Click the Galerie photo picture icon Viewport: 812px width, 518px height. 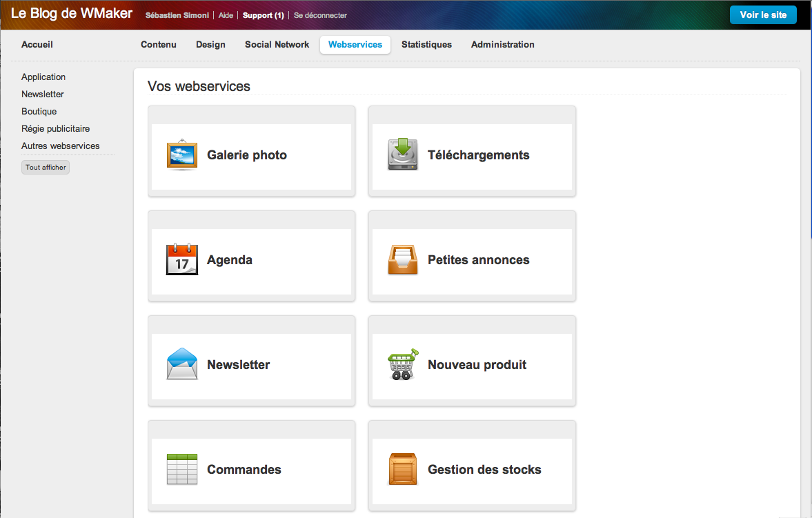coord(182,155)
